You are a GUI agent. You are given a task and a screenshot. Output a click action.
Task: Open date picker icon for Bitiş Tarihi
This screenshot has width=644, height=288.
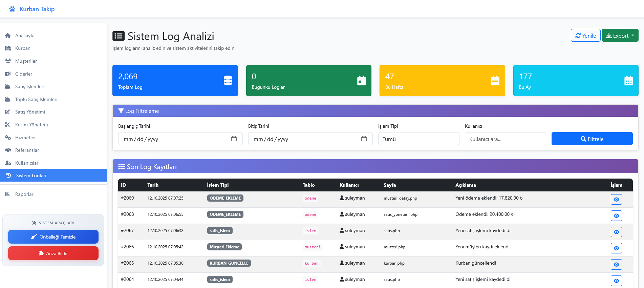pyautogui.click(x=364, y=139)
